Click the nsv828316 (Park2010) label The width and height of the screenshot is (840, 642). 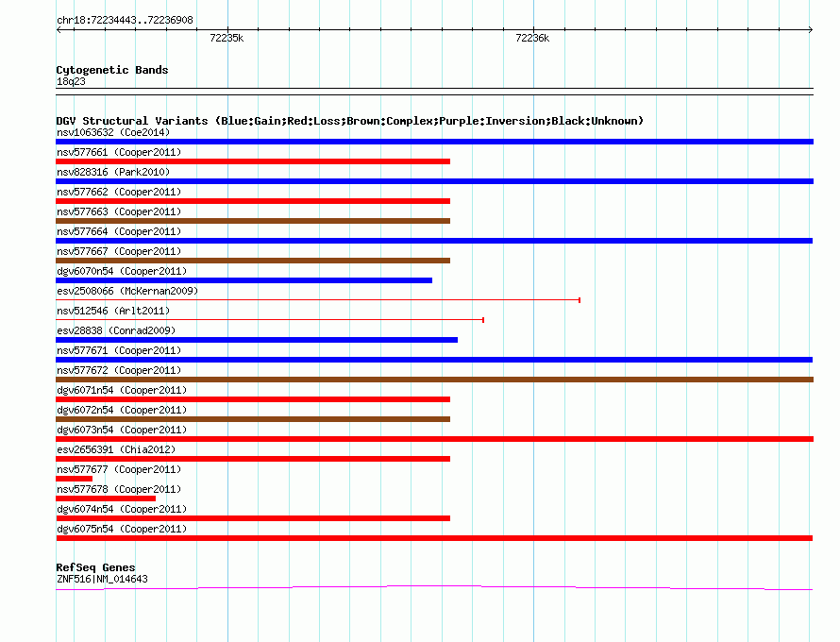pos(113,172)
